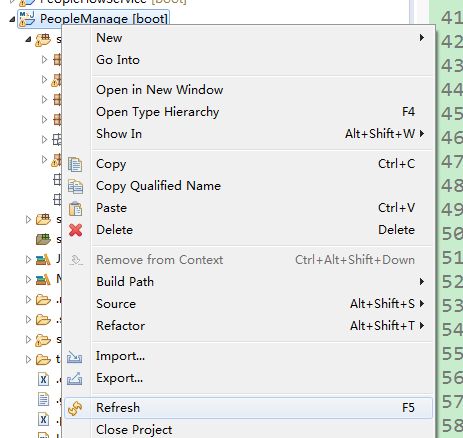
Task: Click the Import tray icon
Action: tap(75, 357)
